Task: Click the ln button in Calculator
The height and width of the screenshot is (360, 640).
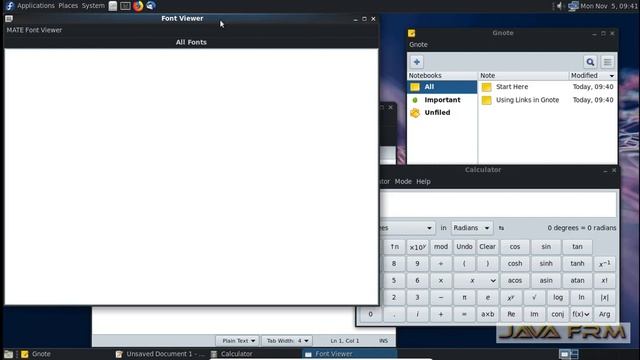Action: [581, 298]
